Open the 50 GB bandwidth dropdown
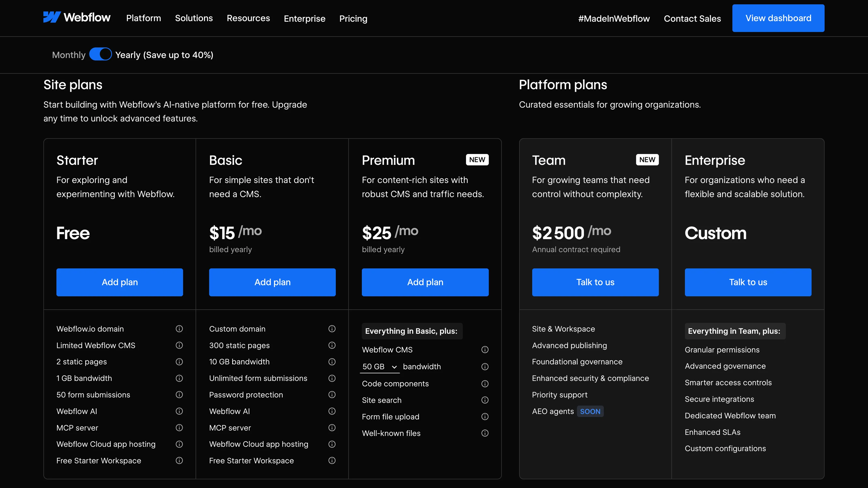 pos(380,367)
